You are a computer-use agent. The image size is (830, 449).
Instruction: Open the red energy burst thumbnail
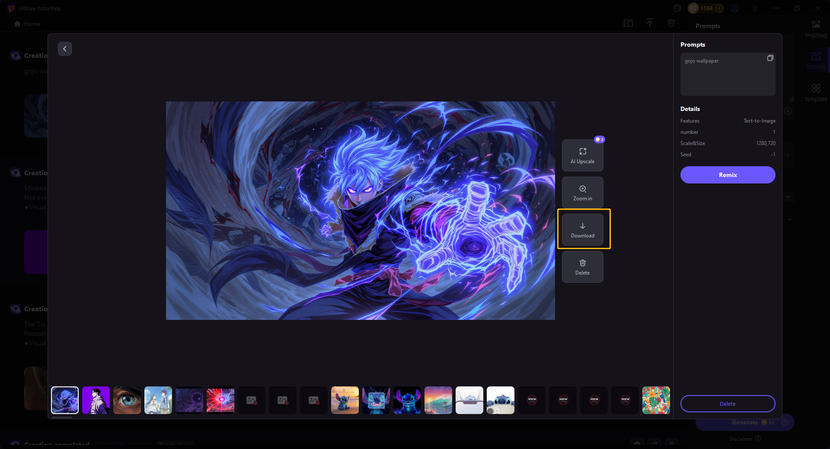tap(220, 400)
